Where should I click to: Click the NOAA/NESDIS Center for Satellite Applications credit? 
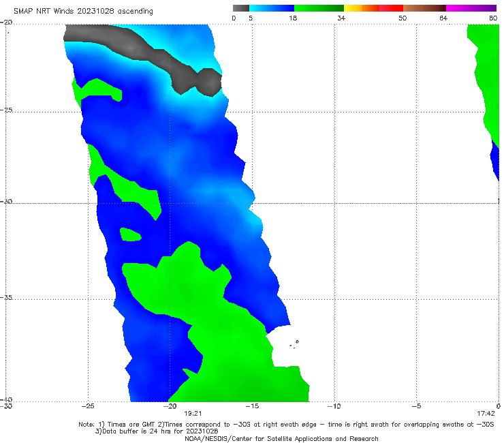point(281,438)
